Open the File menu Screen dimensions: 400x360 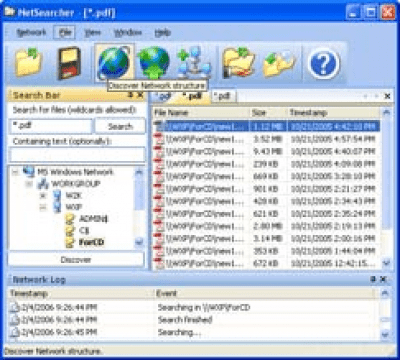(65, 33)
